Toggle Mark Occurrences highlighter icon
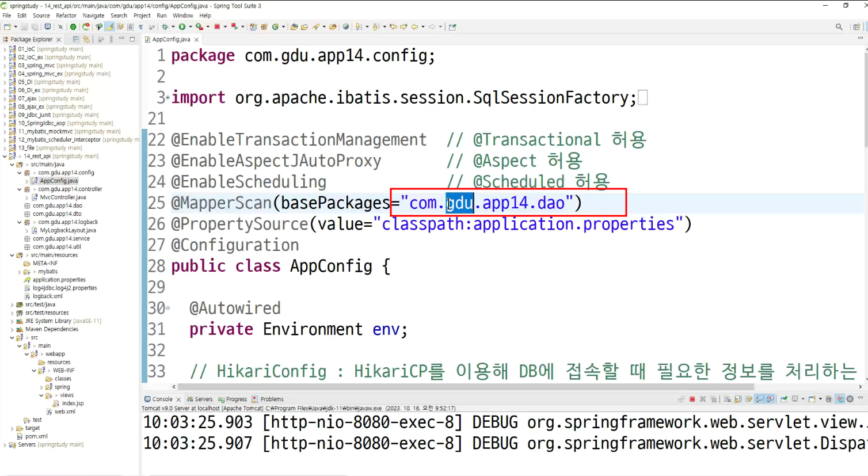Screen dimensions: 868x476 (x=110, y=26)
